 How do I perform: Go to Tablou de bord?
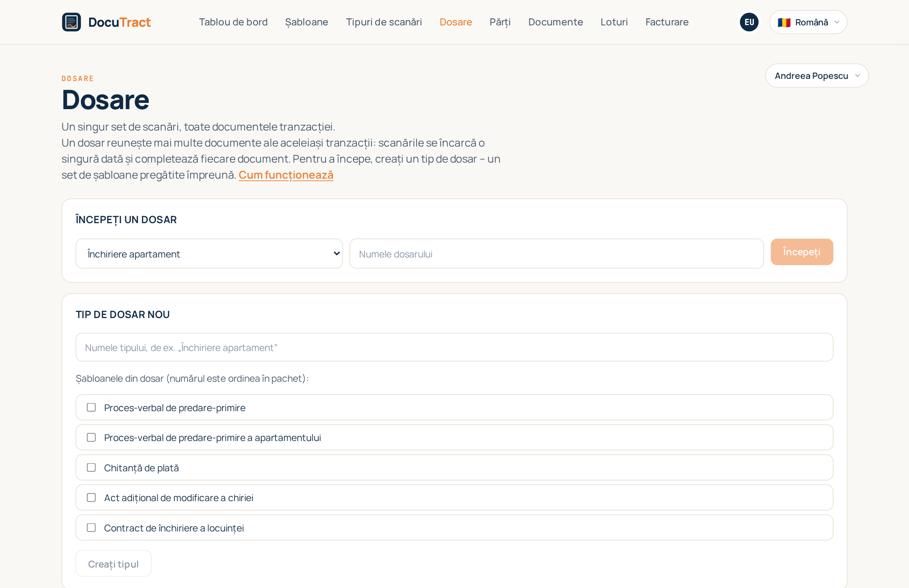233,22
